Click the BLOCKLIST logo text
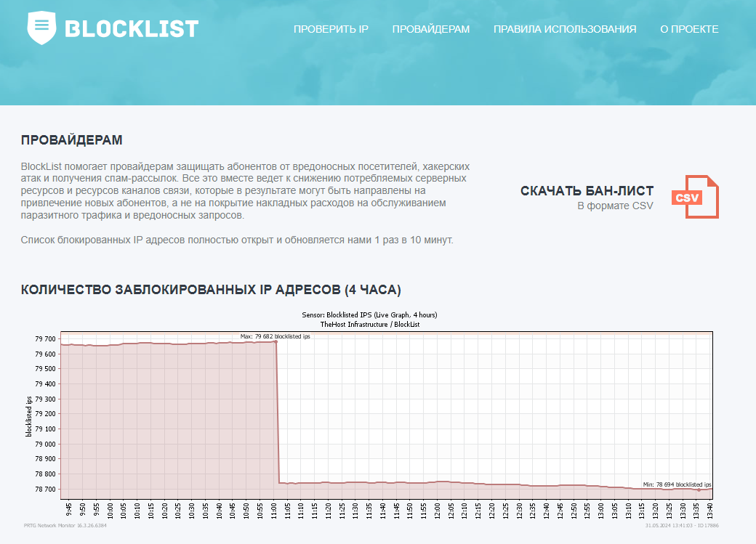Viewport: 756px width, 544px height. tap(132, 29)
